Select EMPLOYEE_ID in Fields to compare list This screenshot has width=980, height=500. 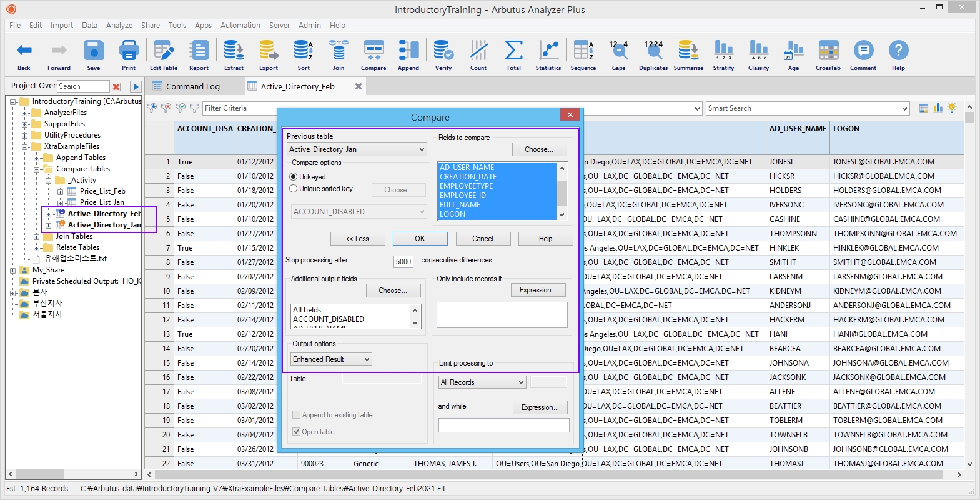[x=463, y=196]
